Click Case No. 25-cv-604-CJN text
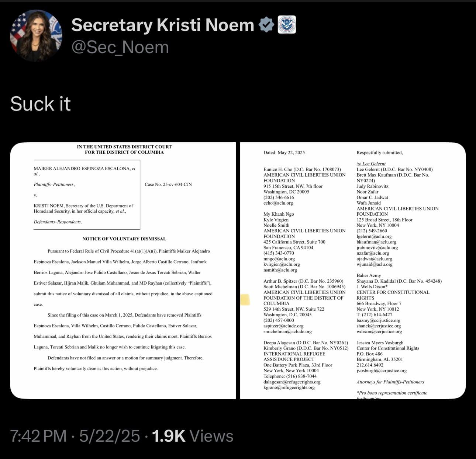The height and width of the screenshot is (459, 476). coord(168,184)
